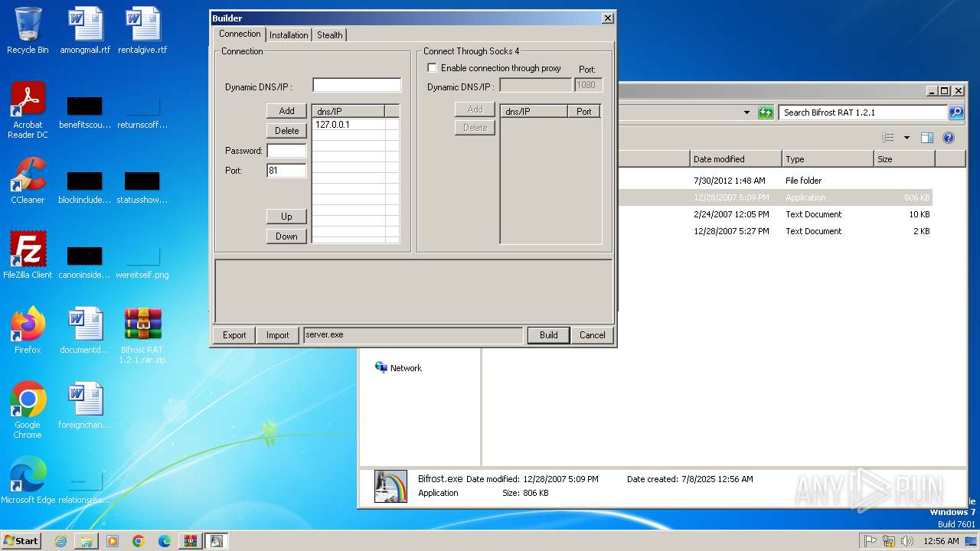Screen dimensions: 980x551
Task: Toggle the Explorer preview pane icon
Action: (x=927, y=138)
